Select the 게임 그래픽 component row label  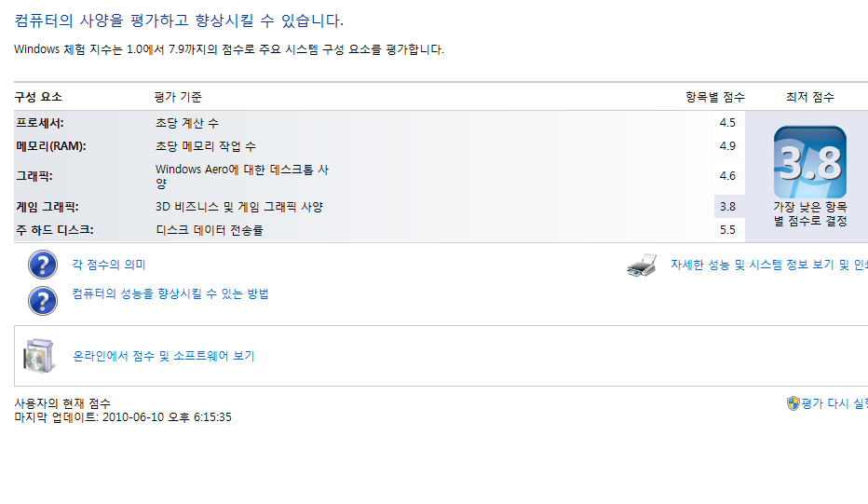click(x=47, y=207)
